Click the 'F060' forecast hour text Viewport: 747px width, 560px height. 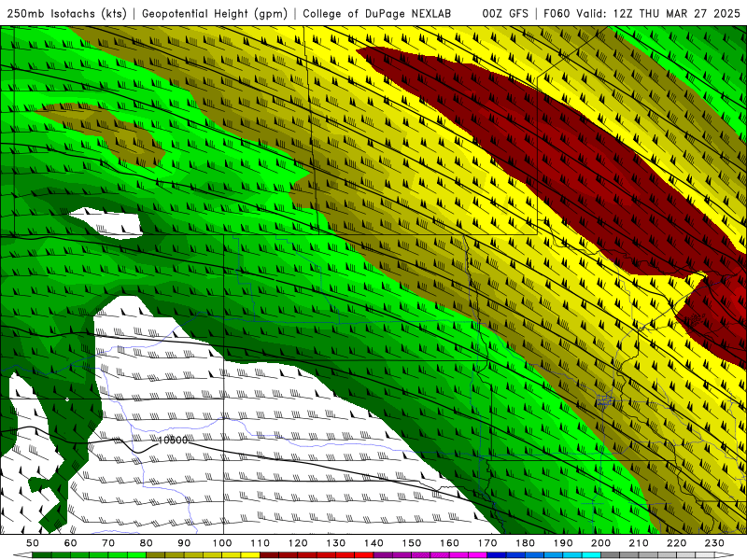[x=557, y=13]
